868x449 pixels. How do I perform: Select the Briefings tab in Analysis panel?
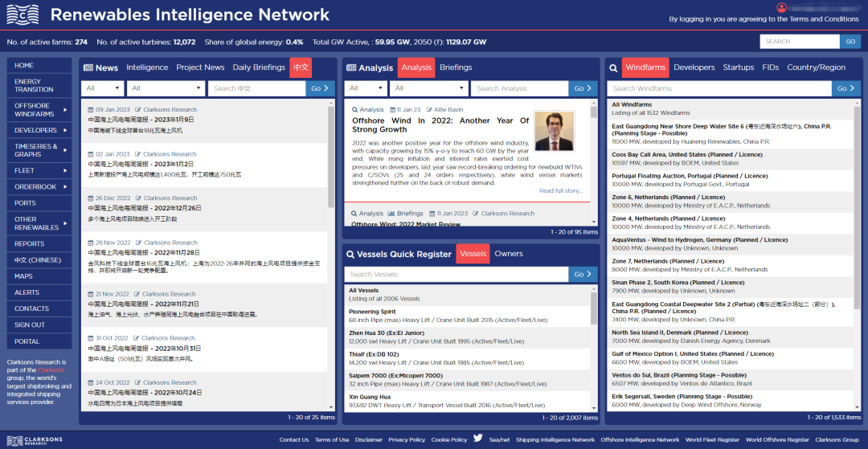click(456, 67)
